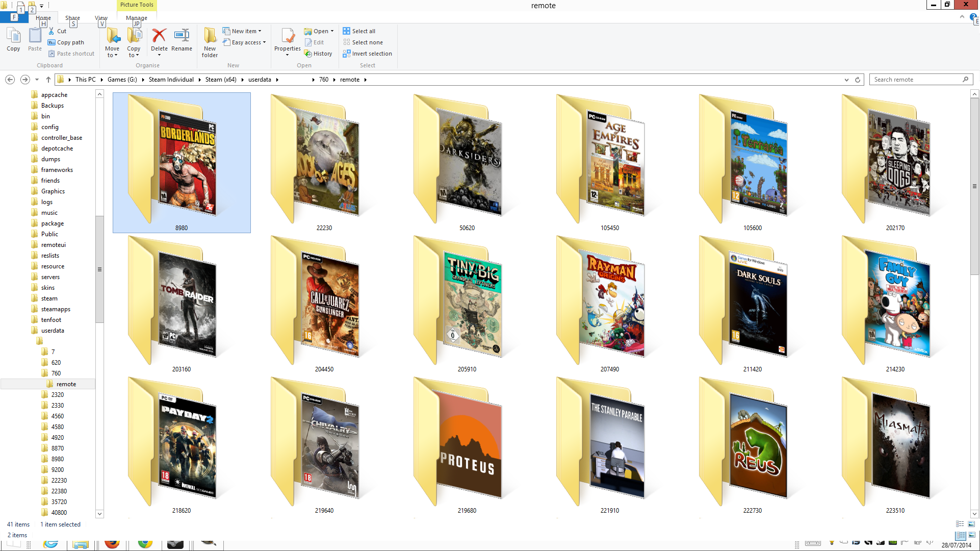Click the Edit ribbon button
Image resolution: width=980 pixels, height=551 pixels.
[x=314, y=42]
